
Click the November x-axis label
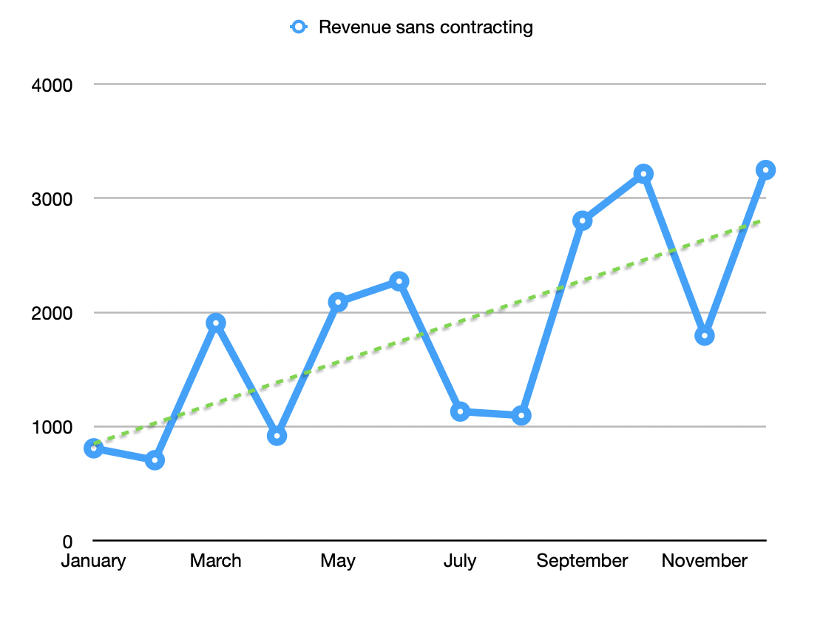coord(705,561)
